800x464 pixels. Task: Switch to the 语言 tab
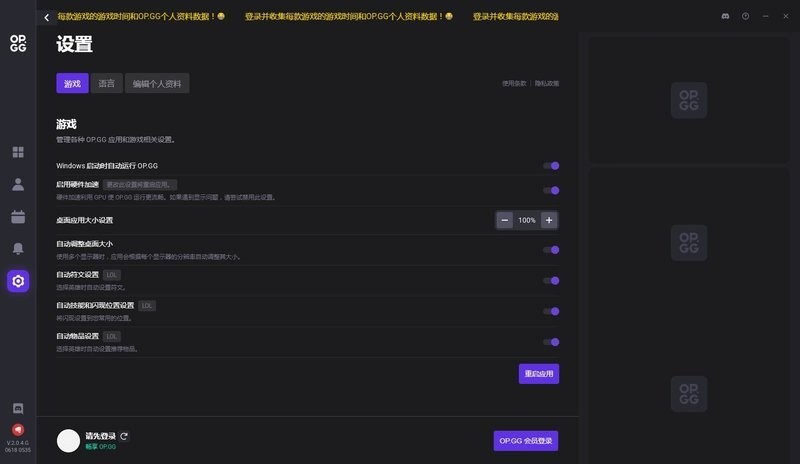click(x=107, y=84)
